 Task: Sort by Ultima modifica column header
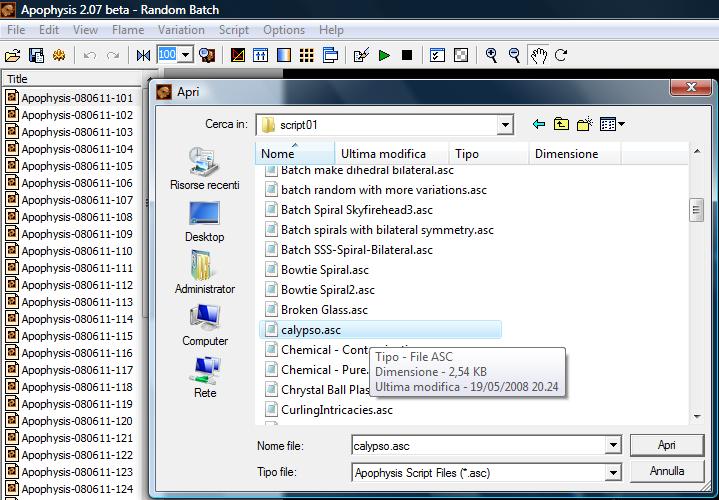tap(392, 154)
